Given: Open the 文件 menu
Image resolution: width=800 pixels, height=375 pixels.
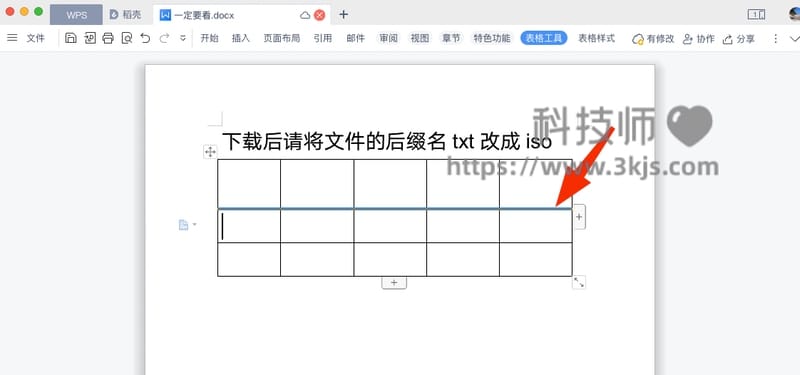Looking at the screenshot, I should (36, 38).
